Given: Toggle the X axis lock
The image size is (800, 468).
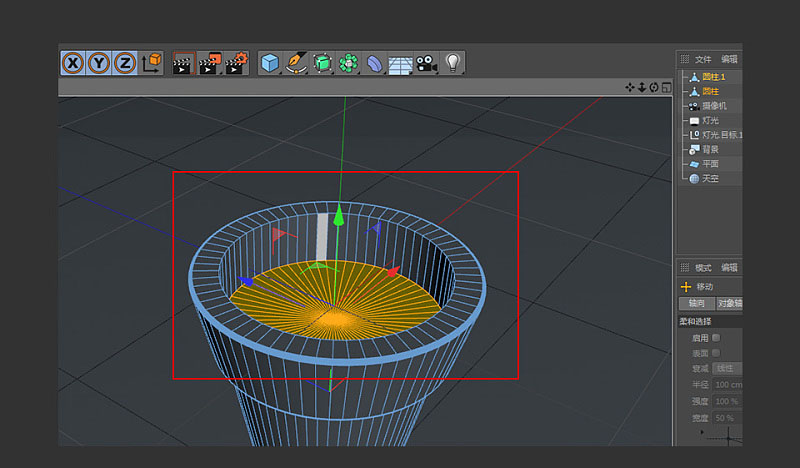Looking at the screenshot, I should tap(73, 63).
